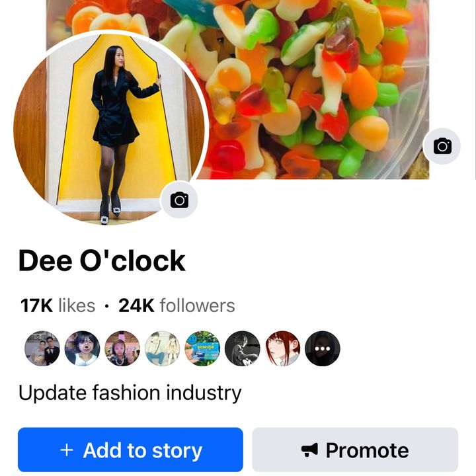
Task: Open the circular profile picture
Action: tap(106, 126)
